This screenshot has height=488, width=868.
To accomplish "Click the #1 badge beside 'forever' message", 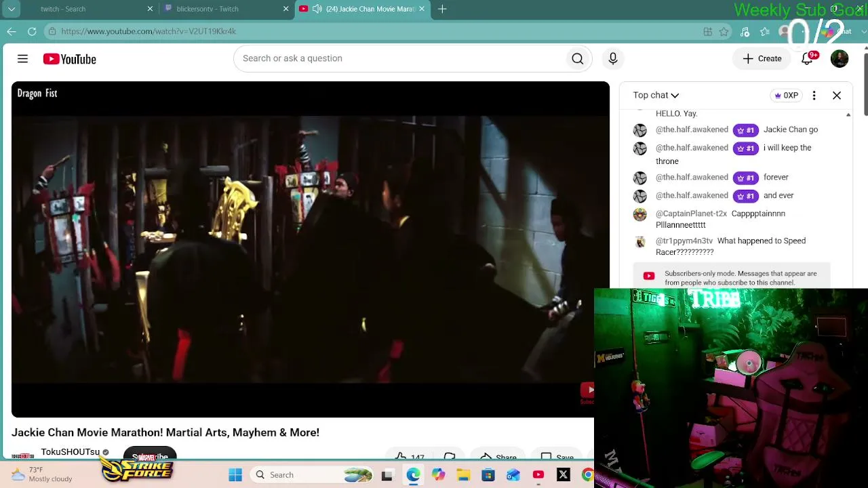I will pyautogui.click(x=746, y=178).
